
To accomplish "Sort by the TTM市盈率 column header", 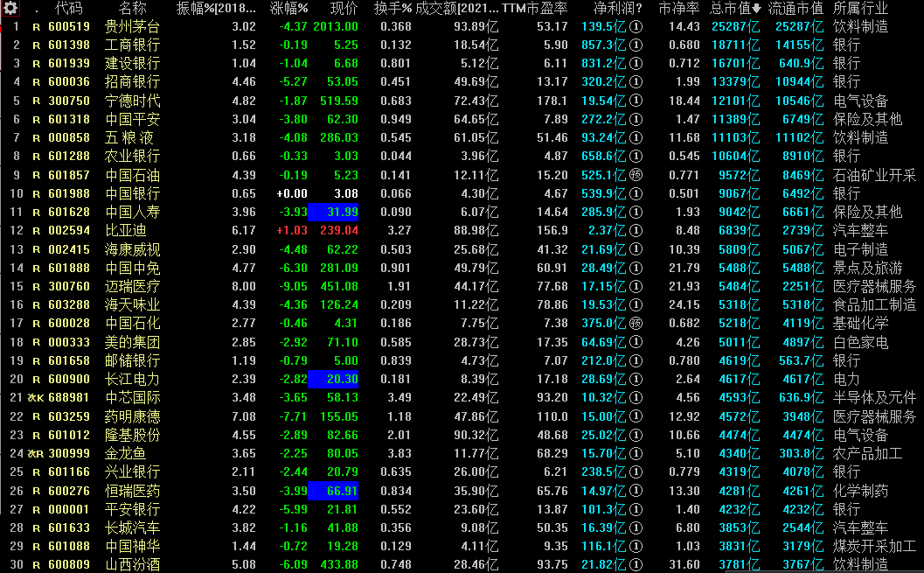I will coord(535,8).
